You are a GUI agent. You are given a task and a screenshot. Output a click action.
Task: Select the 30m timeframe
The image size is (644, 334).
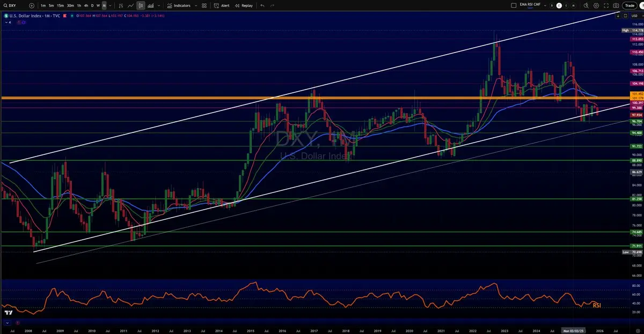[x=70, y=5]
